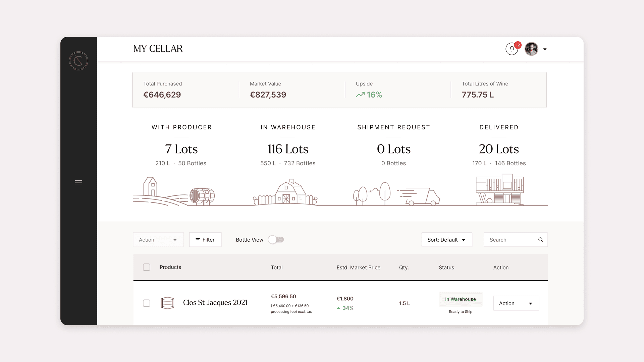
Task: Open the hamburger menu in the sidebar
Action: coord(78,182)
